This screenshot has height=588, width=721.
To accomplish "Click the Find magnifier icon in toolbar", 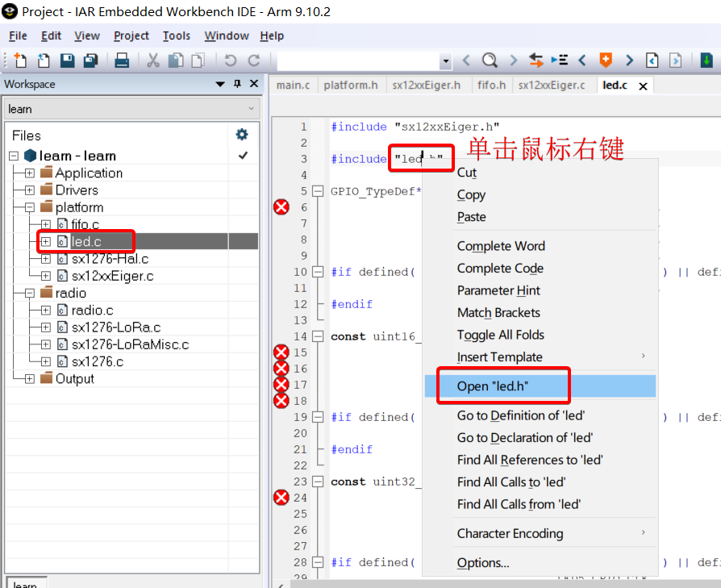I will [x=490, y=60].
